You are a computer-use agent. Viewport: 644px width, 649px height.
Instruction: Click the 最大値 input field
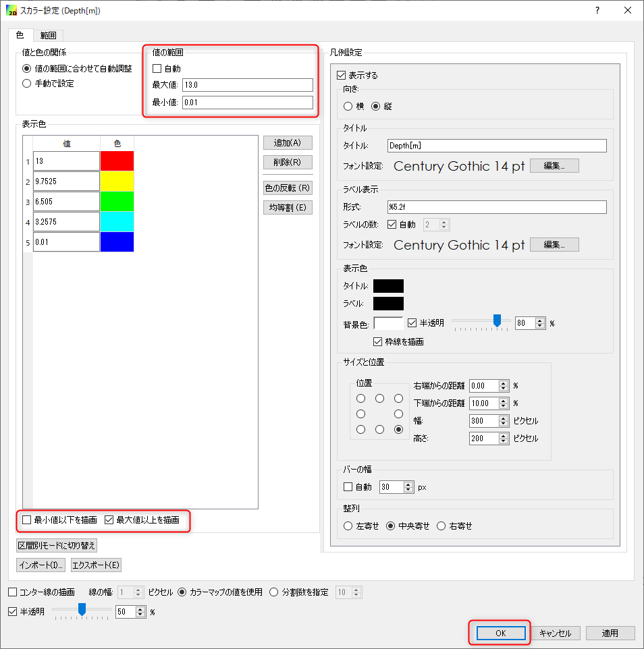(x=247, y=85)
